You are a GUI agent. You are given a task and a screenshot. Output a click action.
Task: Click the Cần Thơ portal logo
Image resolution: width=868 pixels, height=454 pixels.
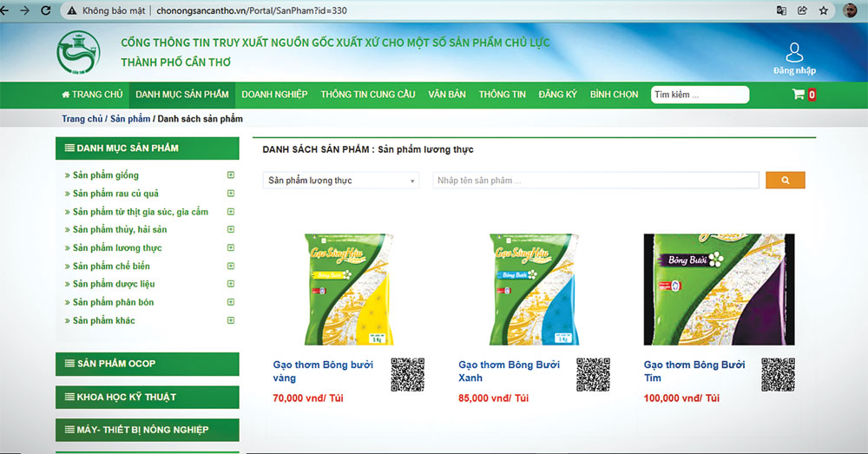pos(79,53)
